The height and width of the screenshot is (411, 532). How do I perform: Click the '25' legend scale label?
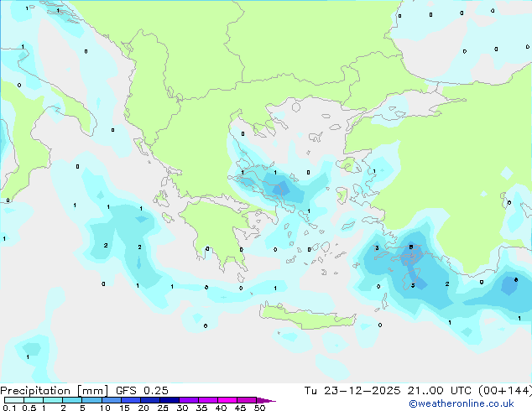pos(163,408)
